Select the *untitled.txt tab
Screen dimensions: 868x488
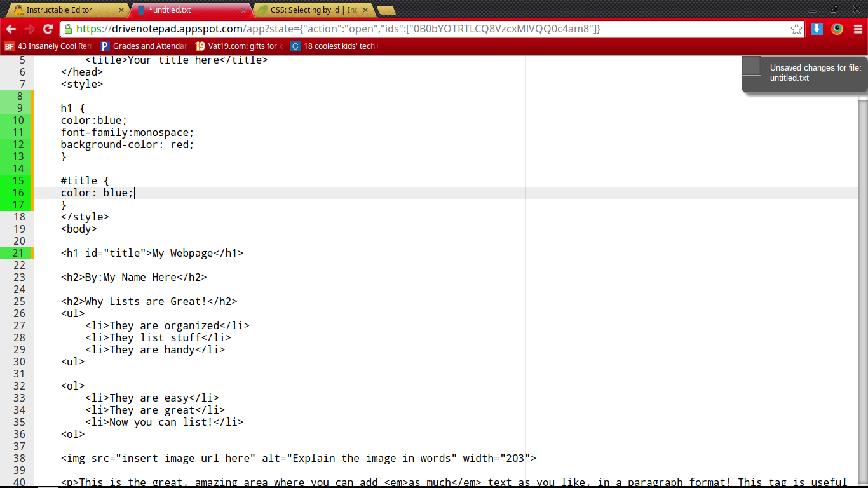(x=191, y=10)
